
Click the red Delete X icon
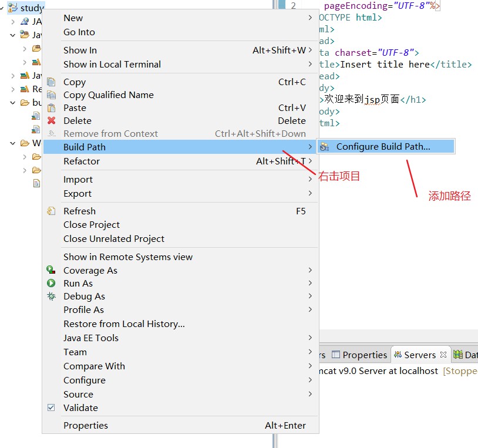[x=51, y=121]
